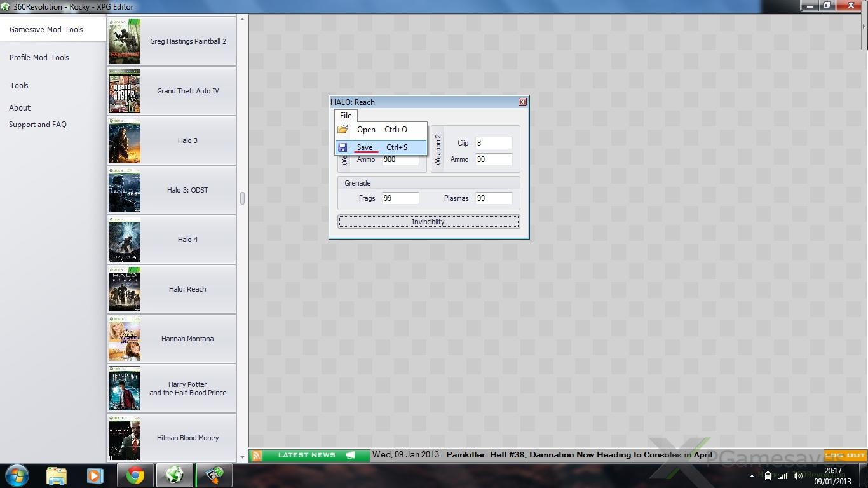Select the Halo 4 cover thumbnail
The width and height of the screenshot is (868, 488).
125,240
